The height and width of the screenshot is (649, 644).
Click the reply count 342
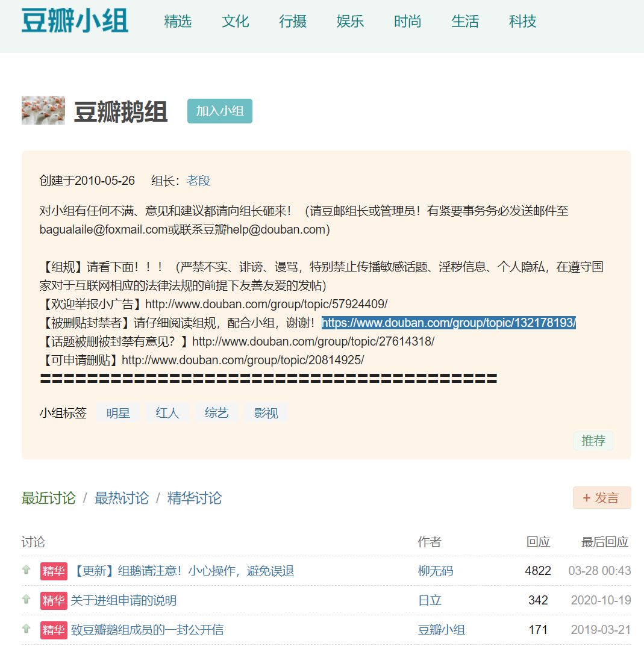coord(538,601)
